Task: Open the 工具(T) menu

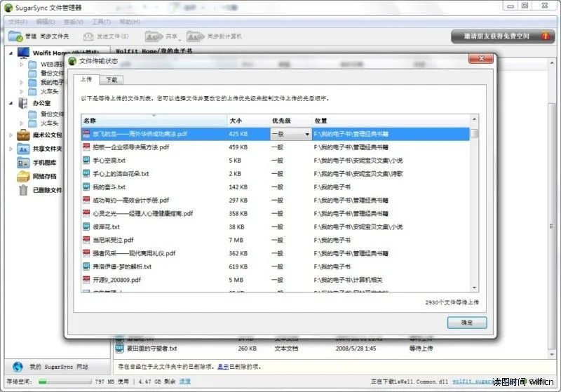Action: click(101, 22)
